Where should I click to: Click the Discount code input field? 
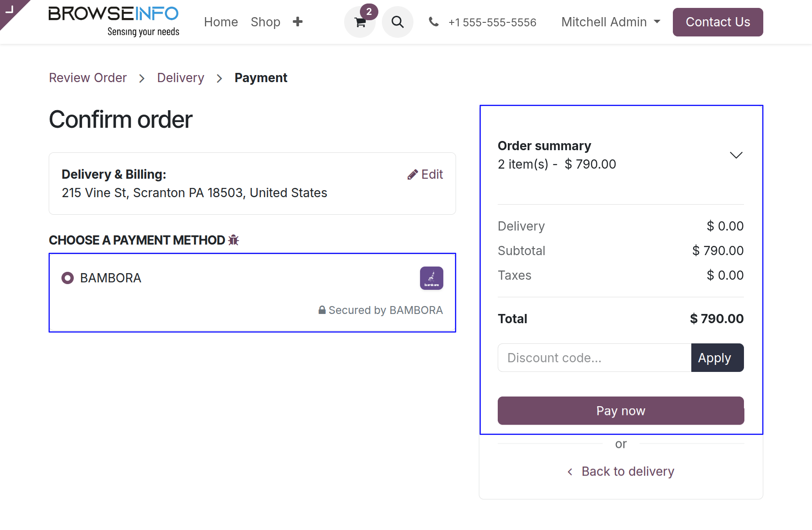click(x=594, y=357)
